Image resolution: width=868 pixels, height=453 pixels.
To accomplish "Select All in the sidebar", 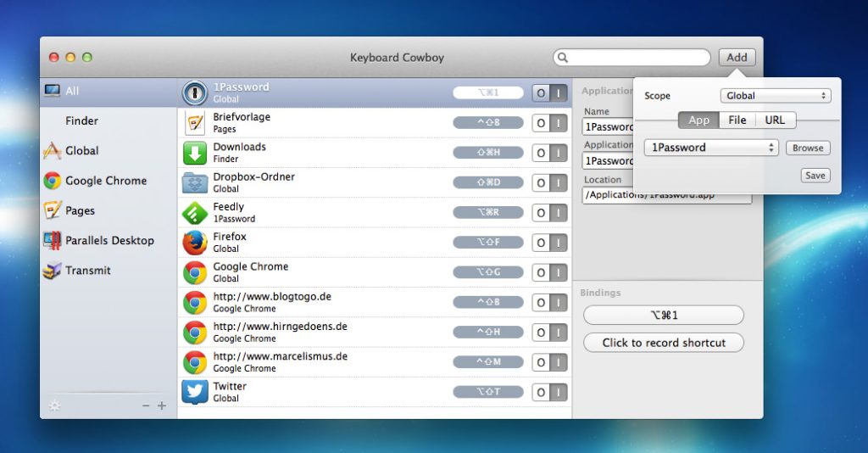I will click(x=108, y=91).
